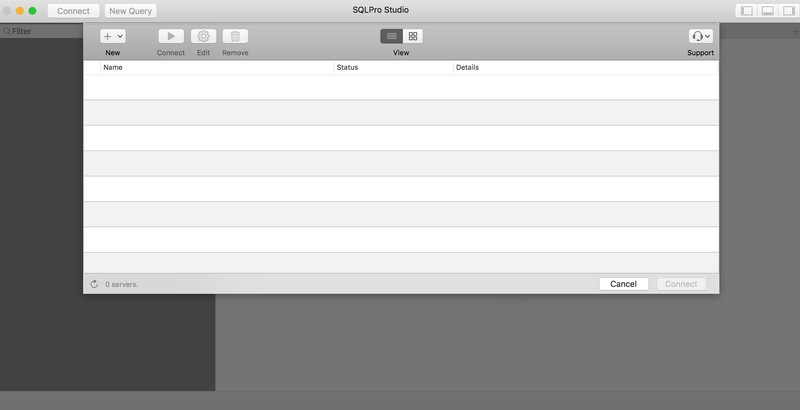Click the Edit gear icon
This screenshot has height=410, width=800.
pos(203,36)
